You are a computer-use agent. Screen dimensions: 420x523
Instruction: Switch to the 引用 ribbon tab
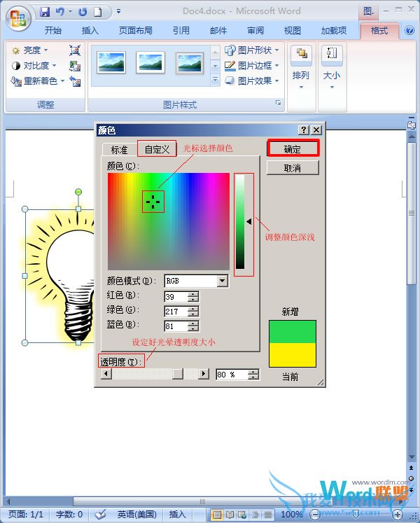181,31
